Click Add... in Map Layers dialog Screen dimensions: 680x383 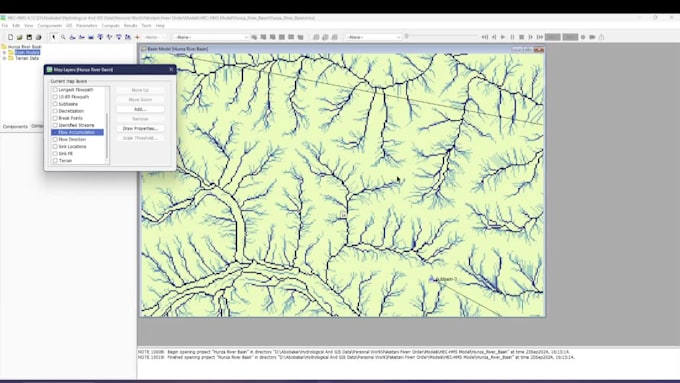tap(140, 109)
